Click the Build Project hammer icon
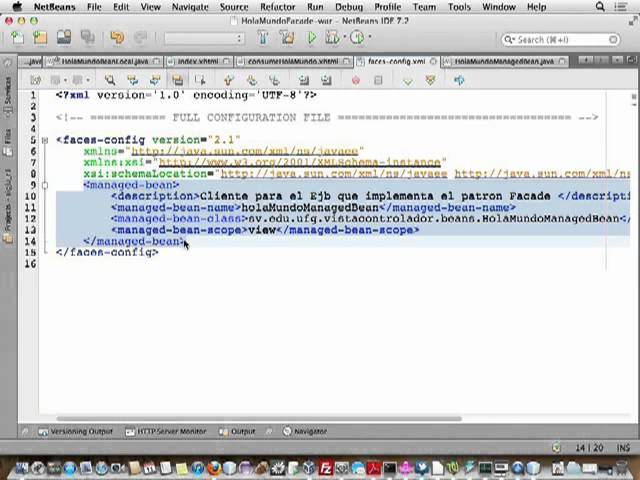This screenshot has height=480, width=640. coord(263,38)
